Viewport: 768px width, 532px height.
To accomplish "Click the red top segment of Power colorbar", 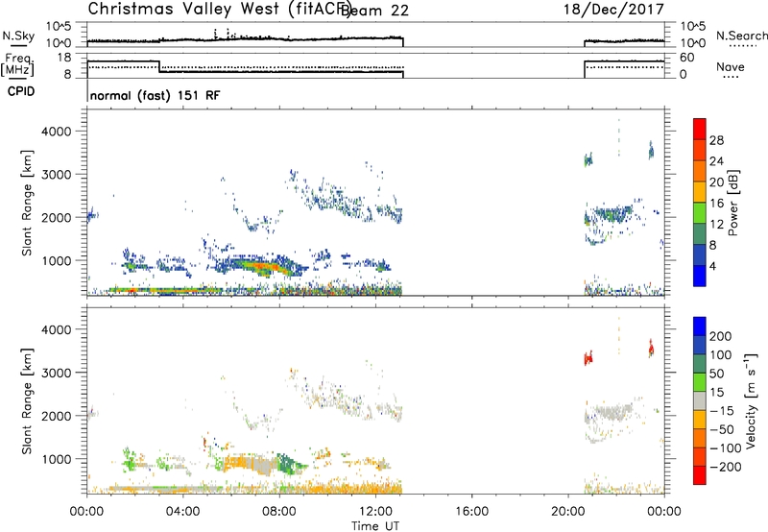I will pyautogui.click(x=700, y=129).
